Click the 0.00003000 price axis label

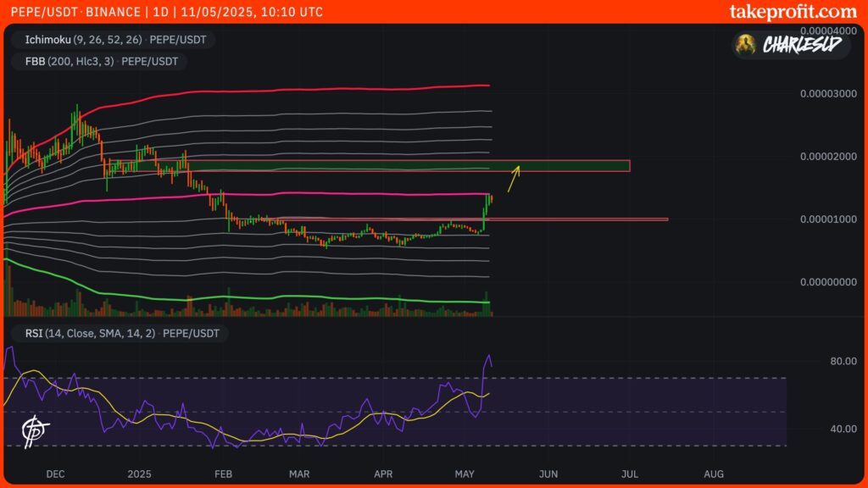click(828, 93)
